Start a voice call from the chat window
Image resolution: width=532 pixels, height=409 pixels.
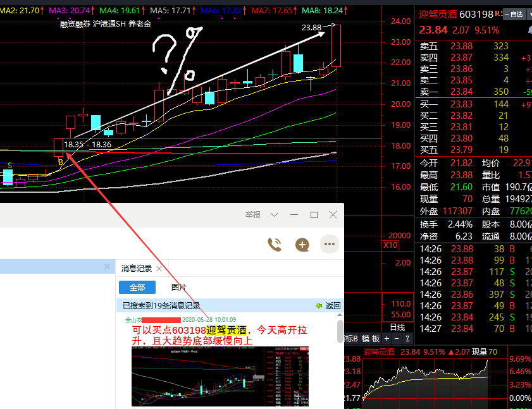[x=275, y=244]
